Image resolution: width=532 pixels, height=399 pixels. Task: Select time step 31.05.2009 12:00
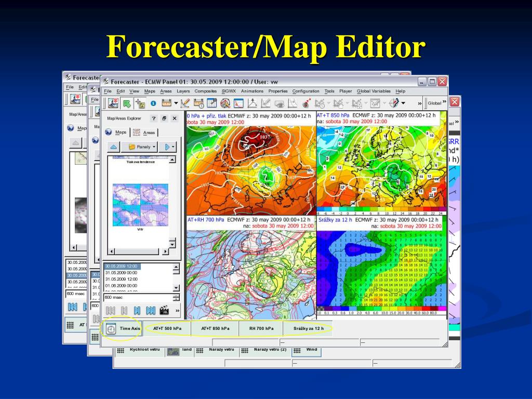click(122, 279)
